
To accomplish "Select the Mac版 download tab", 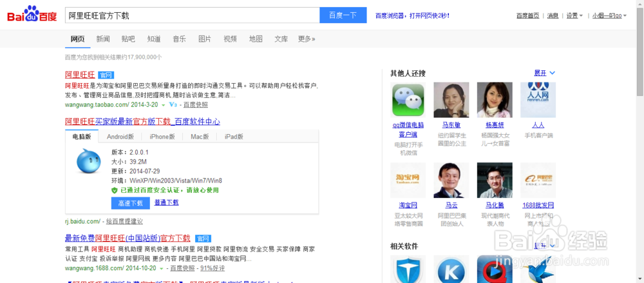I will (x=200, y=137).
